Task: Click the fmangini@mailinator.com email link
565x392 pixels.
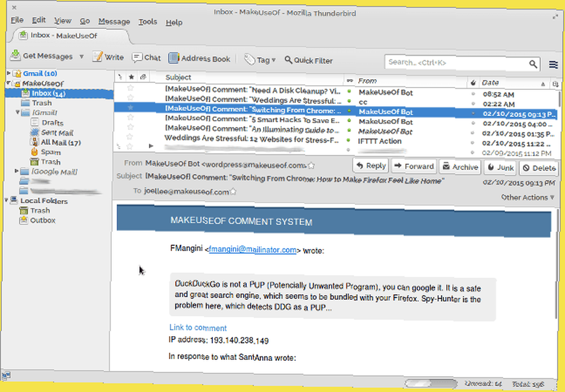Action: [253, 249]
